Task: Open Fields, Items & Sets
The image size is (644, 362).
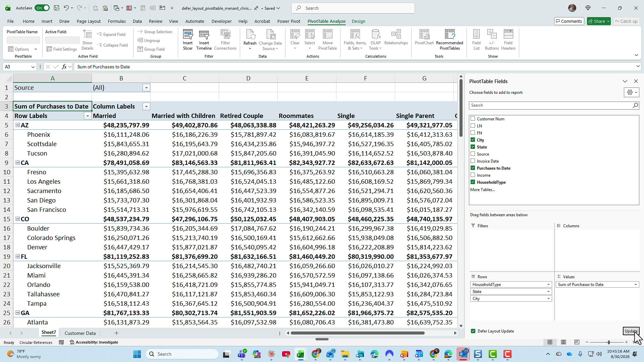Action: [355, 40]
